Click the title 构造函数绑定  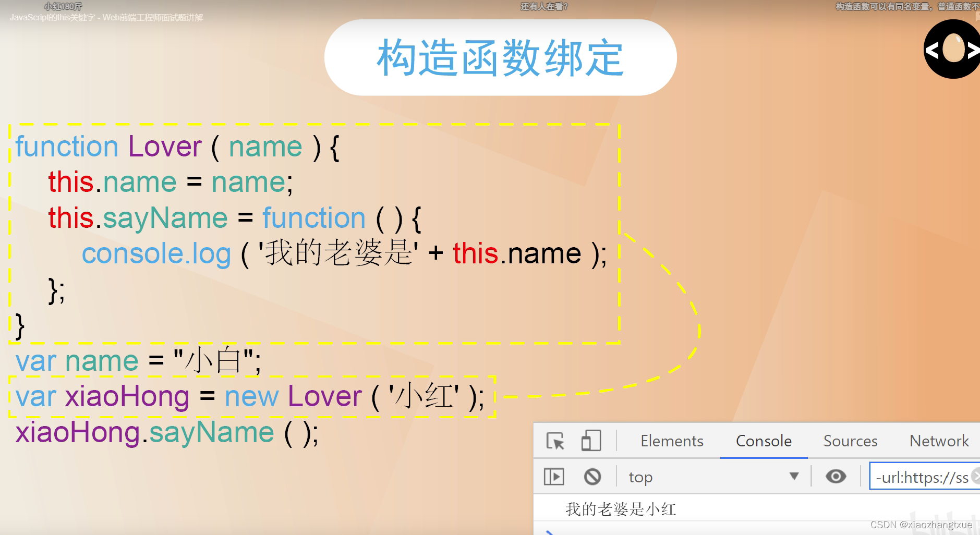[500, 57]
